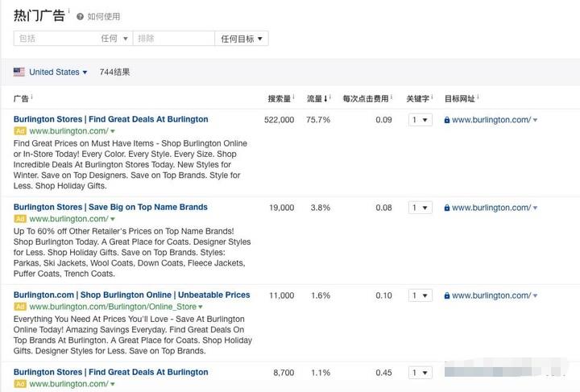Screen dimensions: 580x392
Task: Click lock icon in 3.8% row target URL
Action: [x=447, y=208]
